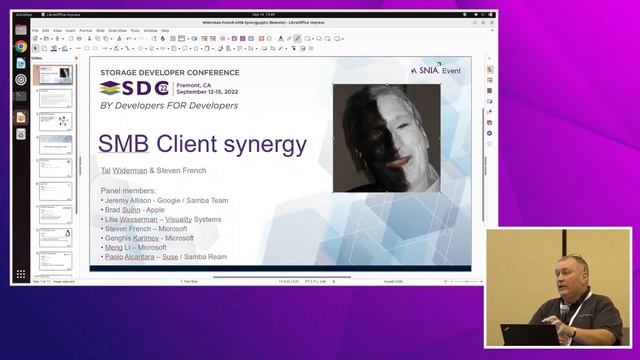The image size is (640, 360).
Task: Click the Copy toolbar icon
Action: point(98,39)
